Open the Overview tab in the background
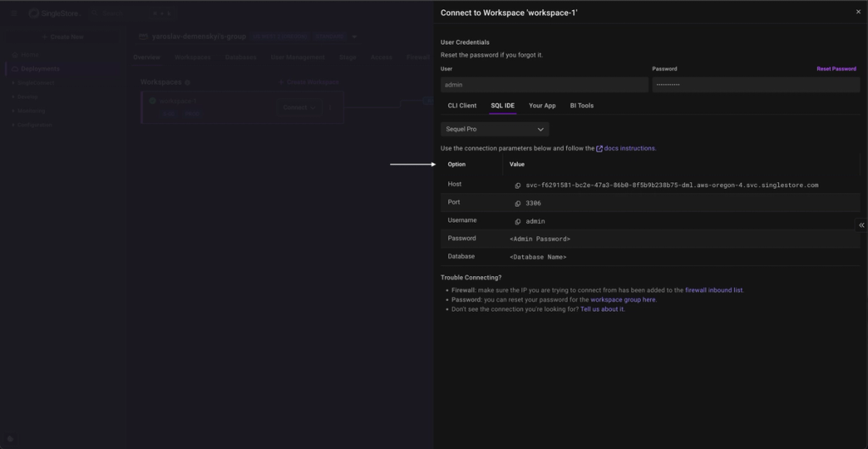The width and height of the screenshot is (868, 449). [147, 57]
